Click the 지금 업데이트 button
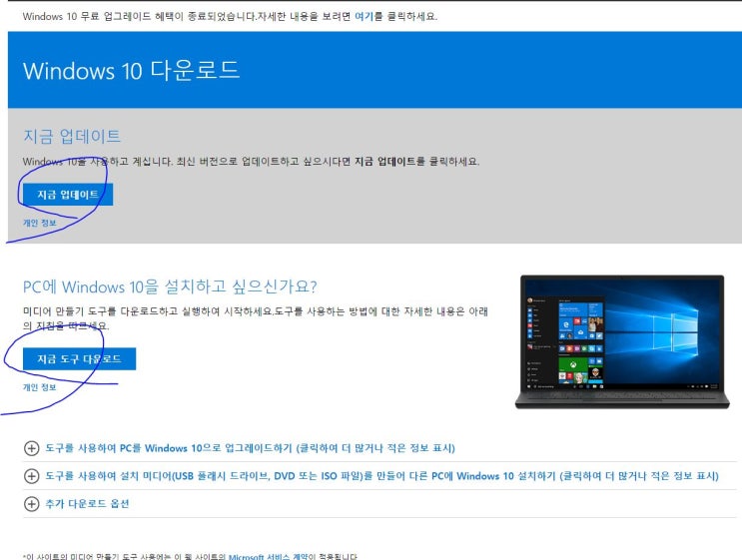 (x=68, y=195)
